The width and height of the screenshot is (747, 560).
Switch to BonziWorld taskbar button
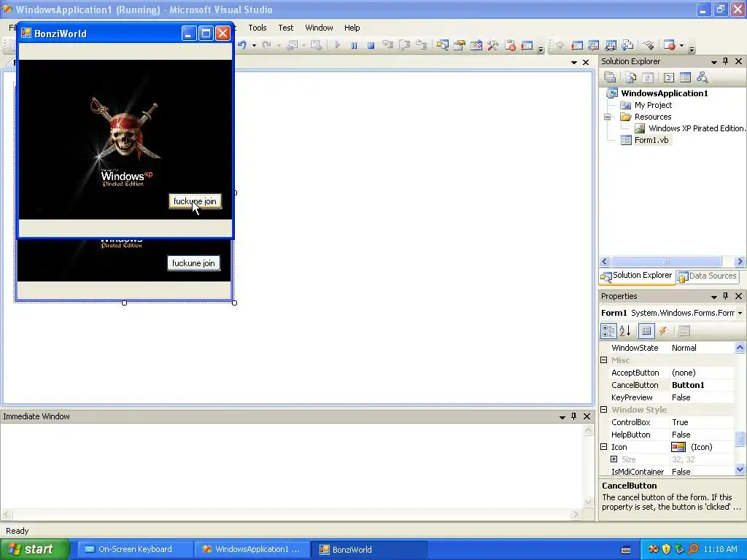[369, 550]
